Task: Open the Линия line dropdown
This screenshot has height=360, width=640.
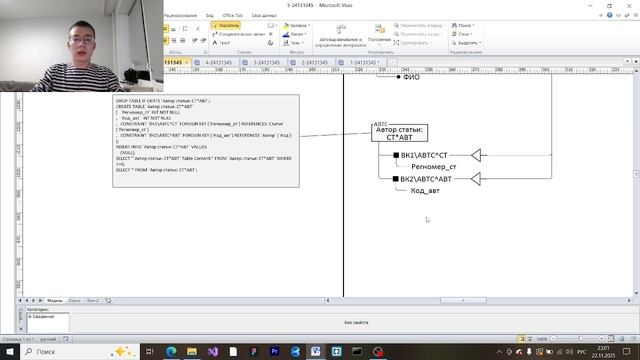Action: [294, 34]
